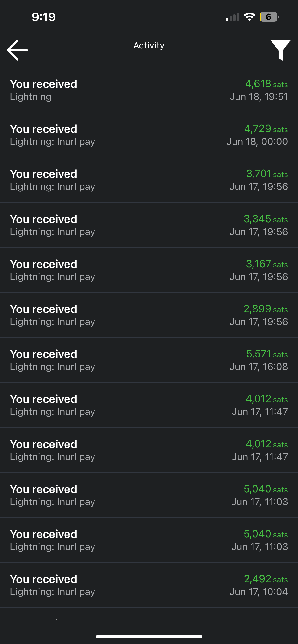
Task: Tap the 9:19 clock in status bar
Action: 44,17
